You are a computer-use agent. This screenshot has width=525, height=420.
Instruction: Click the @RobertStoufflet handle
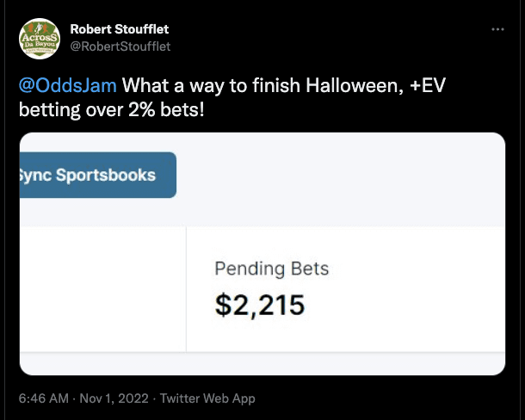120,46
